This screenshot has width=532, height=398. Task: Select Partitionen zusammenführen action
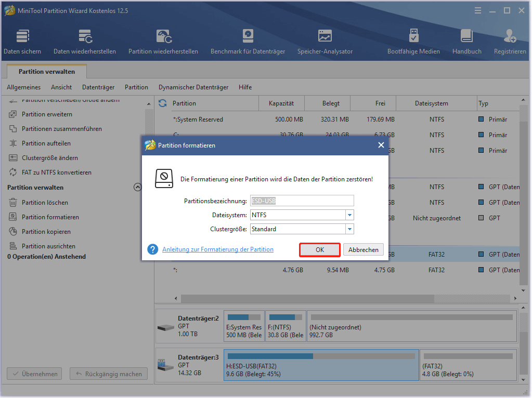[61, 129]
